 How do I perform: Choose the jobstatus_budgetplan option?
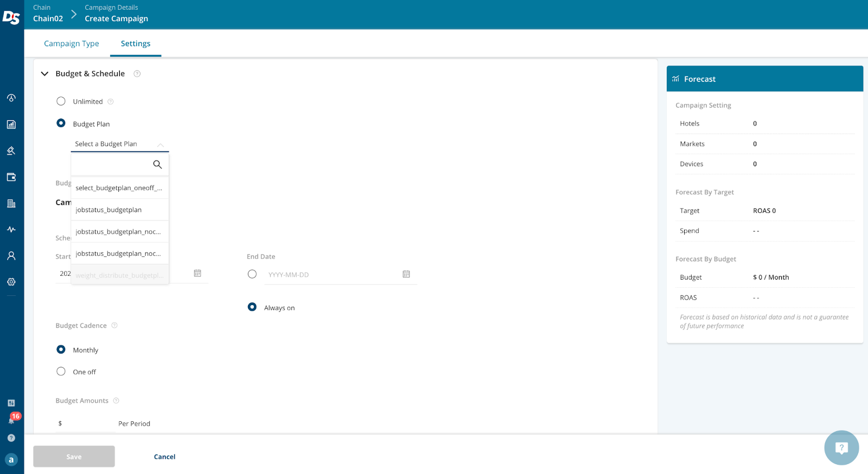[x=120, y=210]
